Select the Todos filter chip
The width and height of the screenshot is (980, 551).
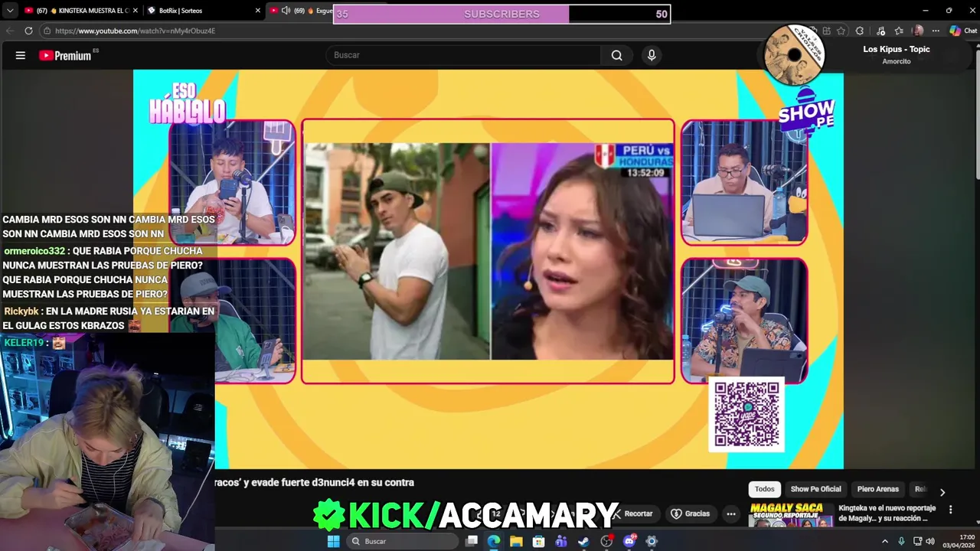pyautogui.click(x=764, y=489)
